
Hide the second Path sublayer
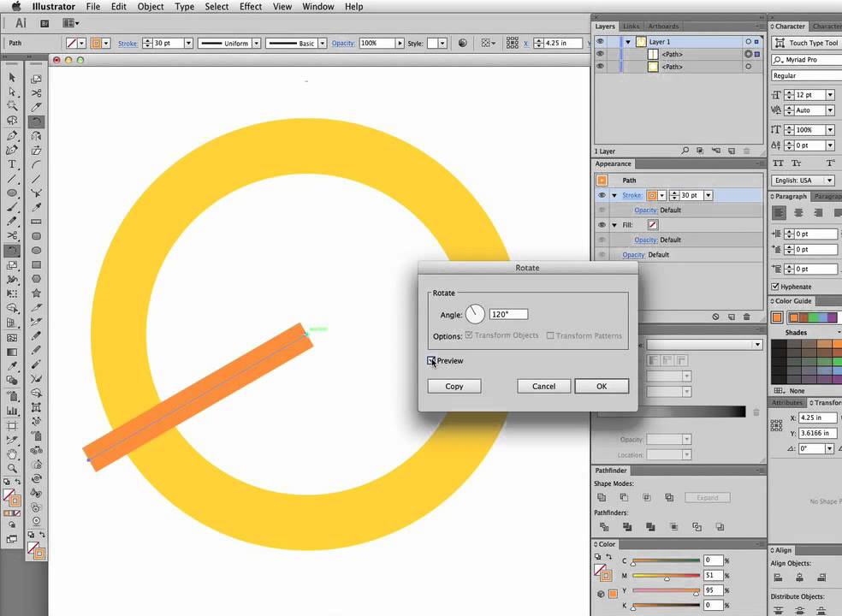601,67
